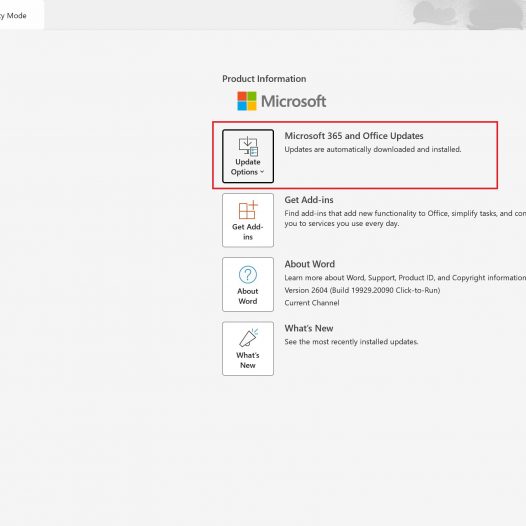The image size is (526, 526).
Task: Click the Get Add-ins button
Action: tap(248, 220)
